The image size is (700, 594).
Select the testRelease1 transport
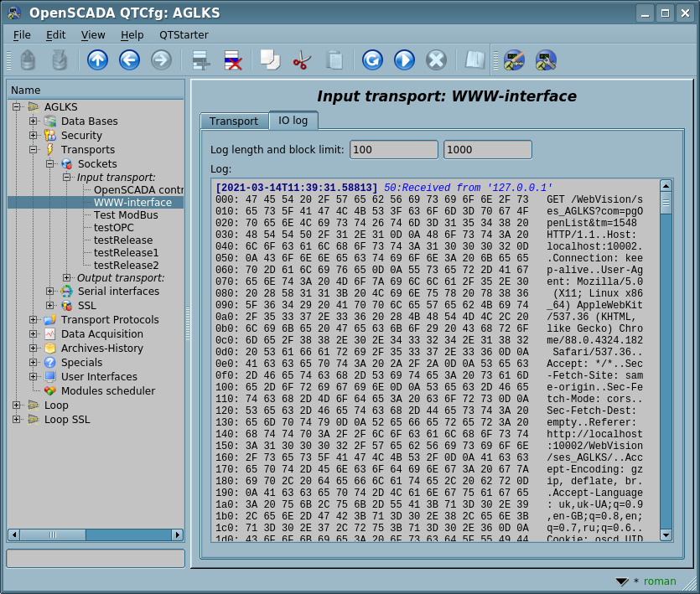(x=126, y=252)
